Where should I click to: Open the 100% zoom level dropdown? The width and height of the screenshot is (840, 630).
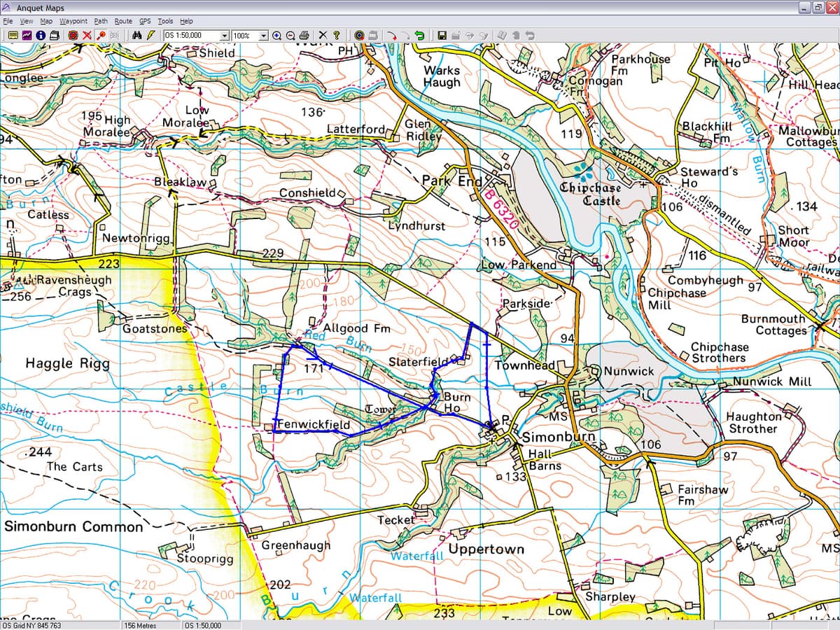click(x=264, y=35)
